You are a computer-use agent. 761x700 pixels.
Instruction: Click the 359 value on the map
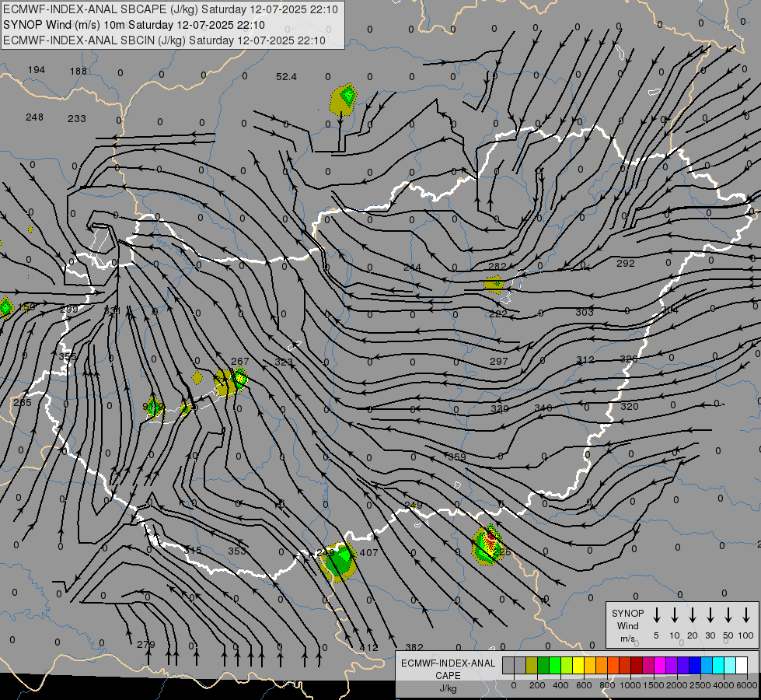click(457, 457)
